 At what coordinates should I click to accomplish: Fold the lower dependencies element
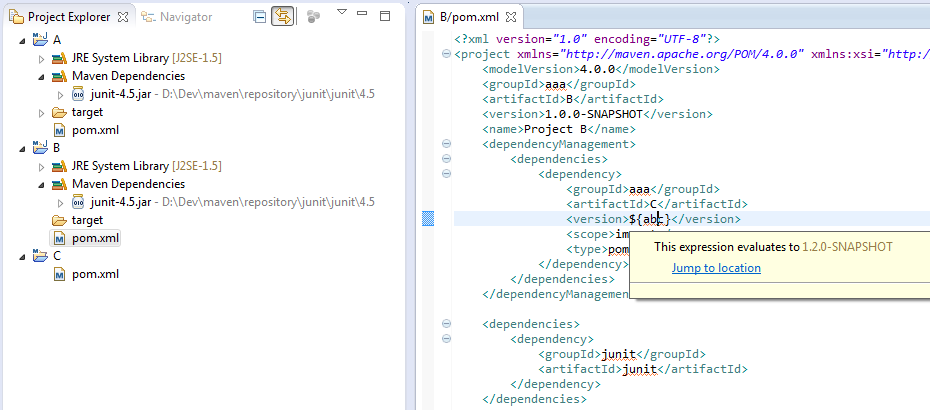pos(447,324)
